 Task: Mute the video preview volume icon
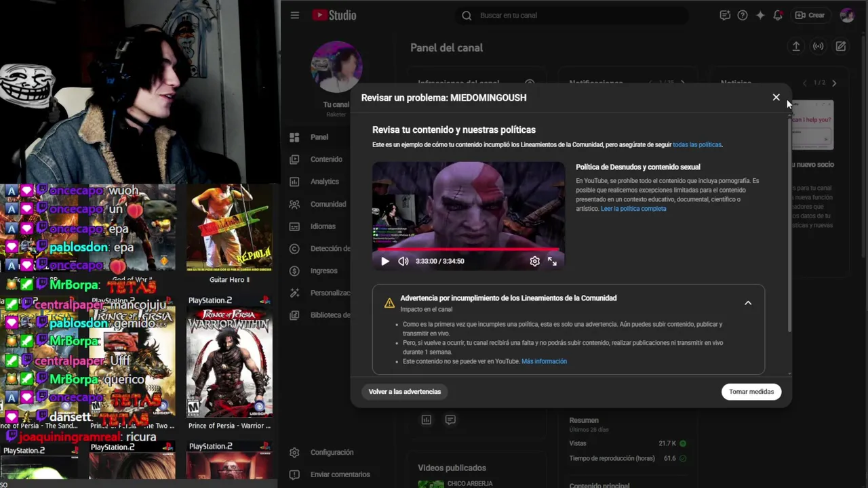[x=403, y=261]
